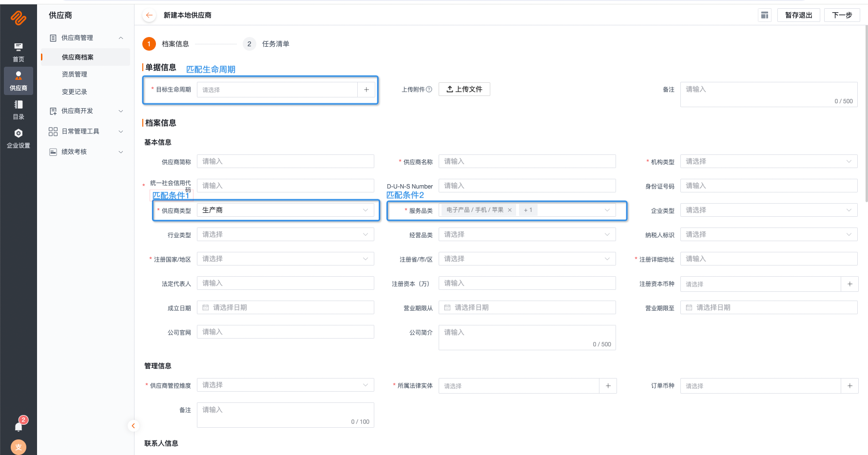
Task: Remove the 电子产品/手机/苹果 tag
Action: click(510, 210)
